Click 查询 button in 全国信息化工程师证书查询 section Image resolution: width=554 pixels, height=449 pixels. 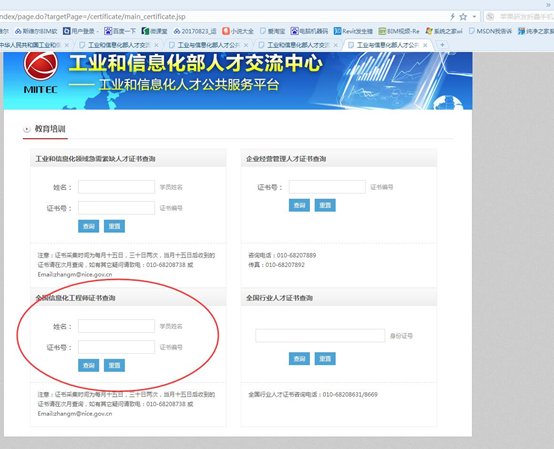click(88, 365)
